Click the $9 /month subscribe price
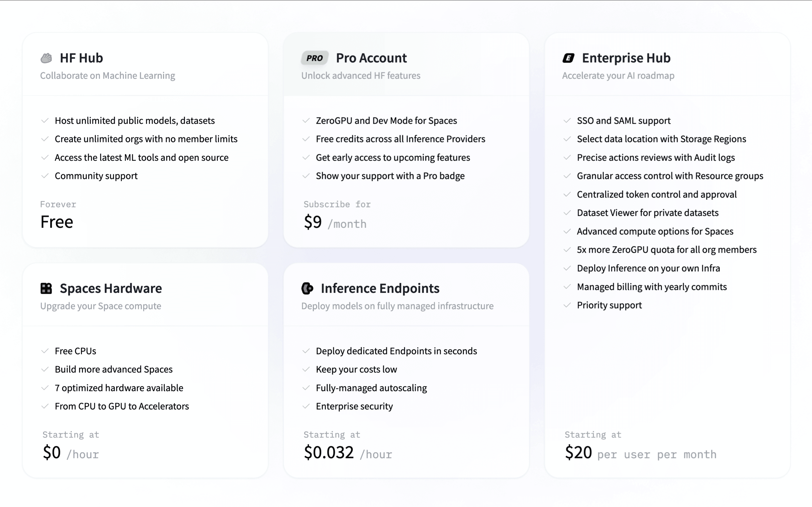Image resolution: width=812 pixels, height=507 pixels. point(335,222)
